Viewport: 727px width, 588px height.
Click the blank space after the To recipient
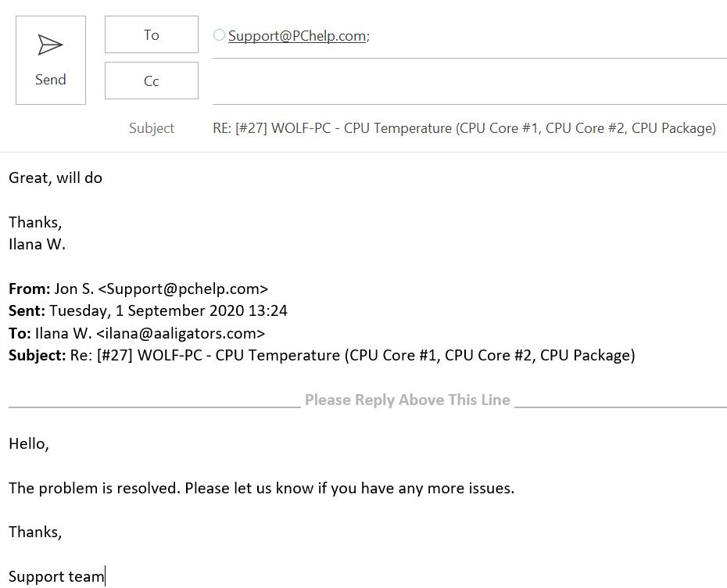pos(547,36)
